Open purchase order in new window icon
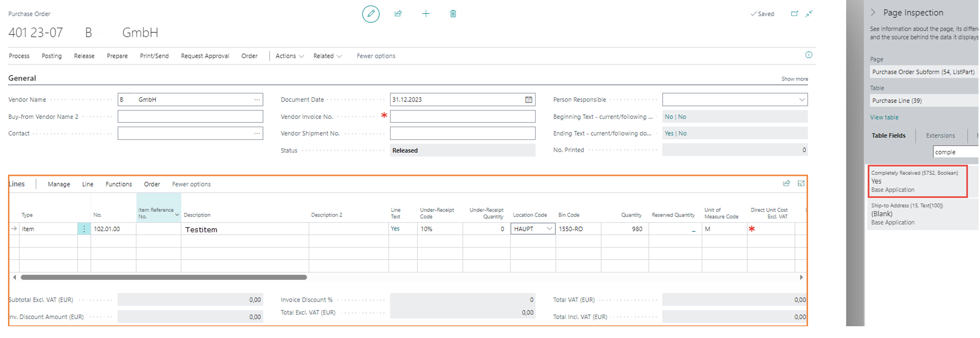 pyautogui.click(x=794, y=14)
